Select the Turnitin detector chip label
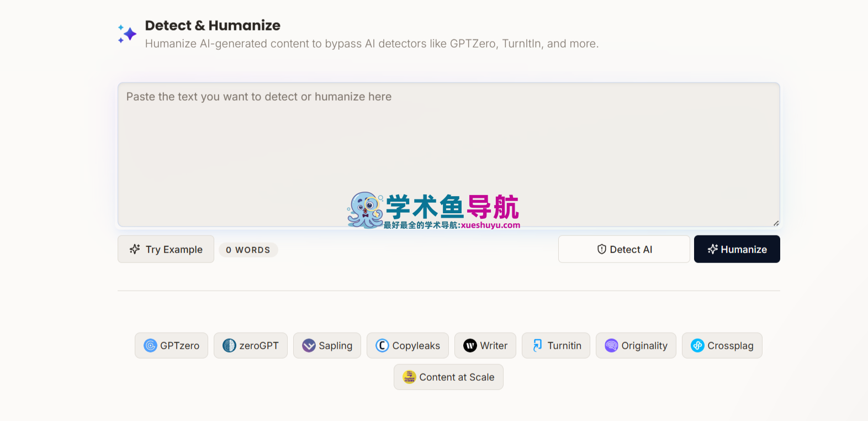 tap(564, 346)
